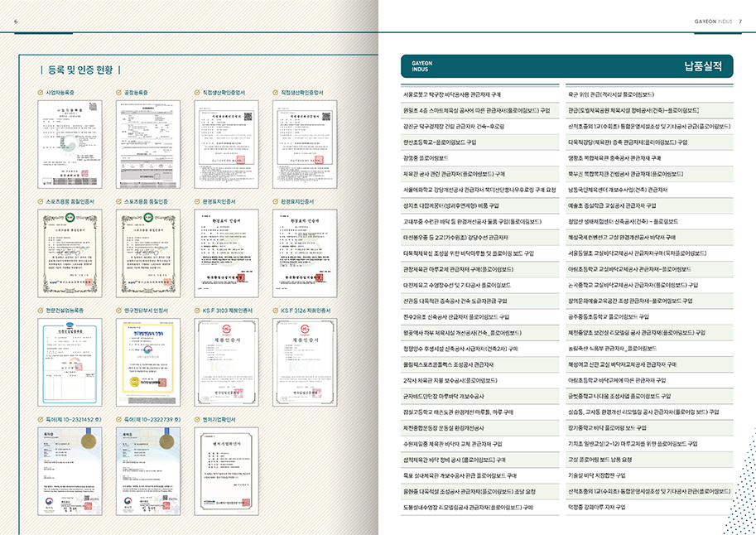Click check icon for KS F 3103 제품인증서
This screenshot has width=756, height=535.
click(x=196, y=311)
